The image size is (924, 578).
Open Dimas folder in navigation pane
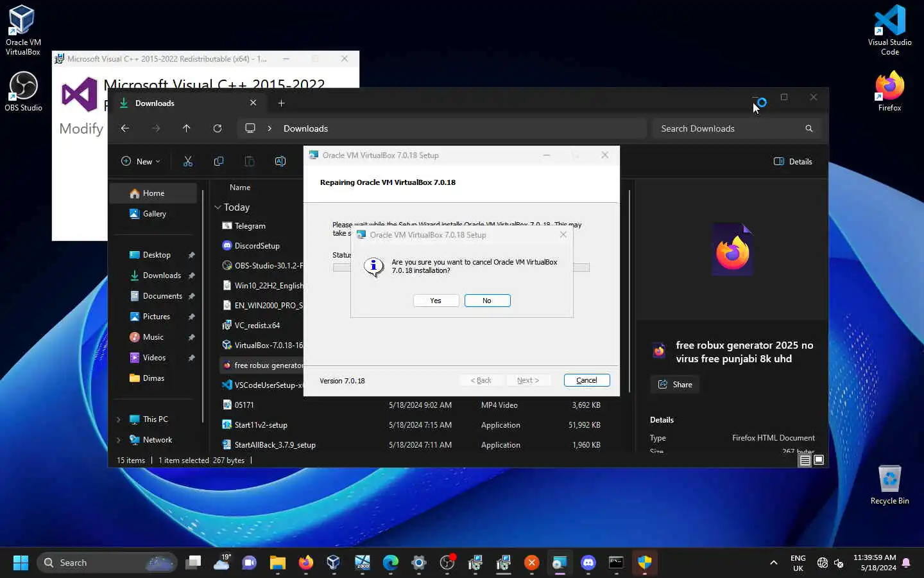point(153,378)
